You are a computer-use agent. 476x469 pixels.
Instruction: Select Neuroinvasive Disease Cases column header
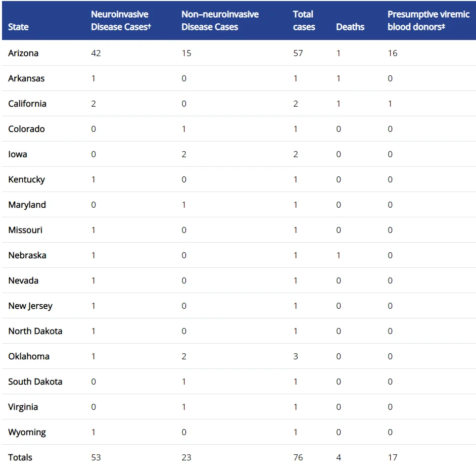point(121,21)
